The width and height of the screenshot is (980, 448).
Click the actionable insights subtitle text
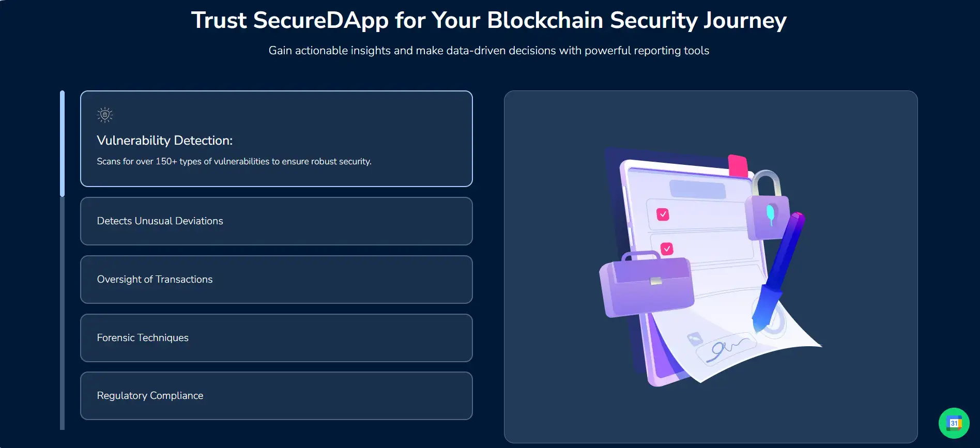click(489, 51)
